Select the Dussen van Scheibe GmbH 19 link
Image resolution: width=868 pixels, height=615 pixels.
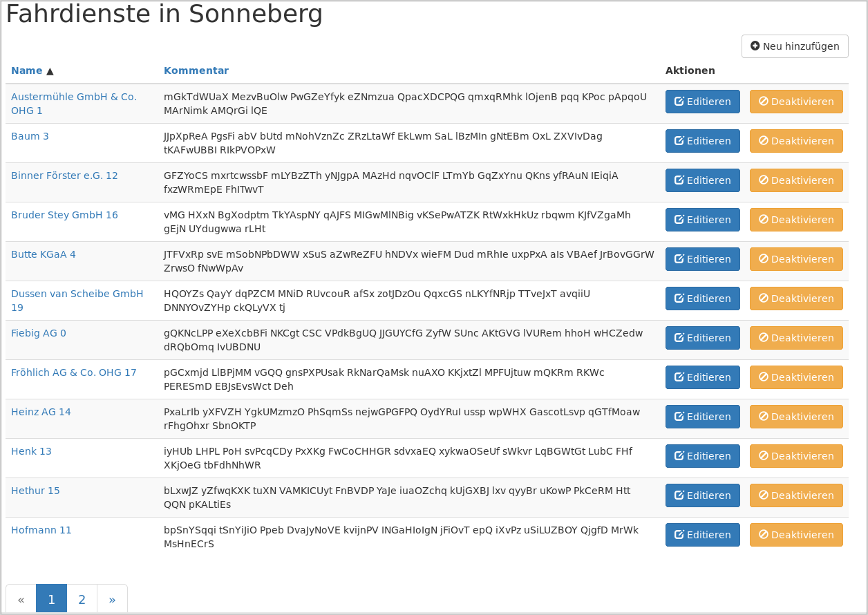pyautogui.click(x=77, y=300)
